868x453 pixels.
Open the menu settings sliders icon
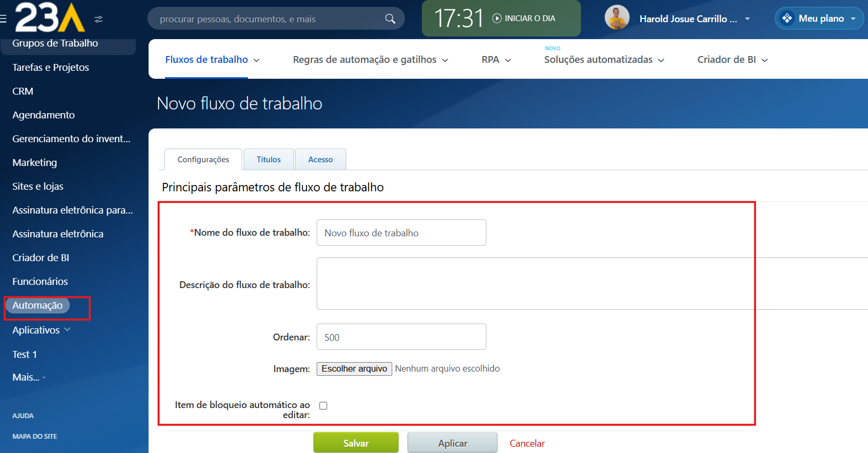coord(98,19)
